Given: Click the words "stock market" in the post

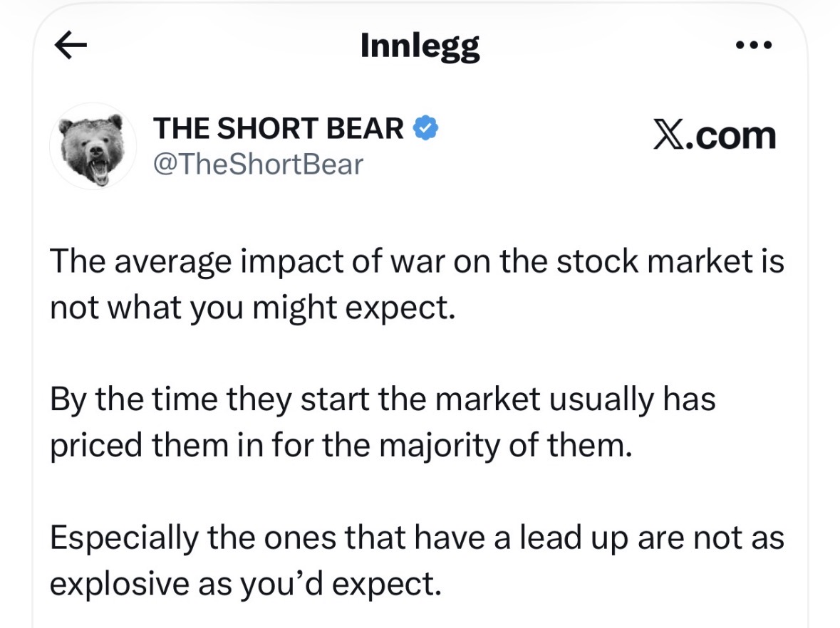Looking at the screenshot, I should (x=655, y=262).
